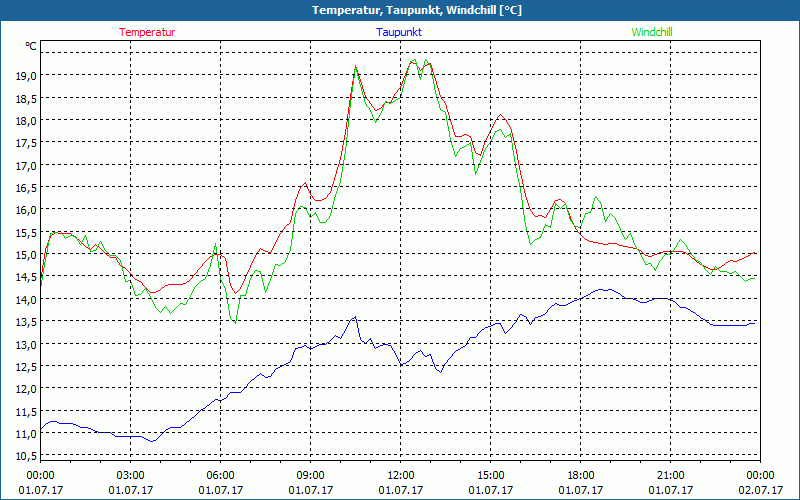Click the 18:00 time axis label
This screenshot has width=800, height=500.
(581, 476)
